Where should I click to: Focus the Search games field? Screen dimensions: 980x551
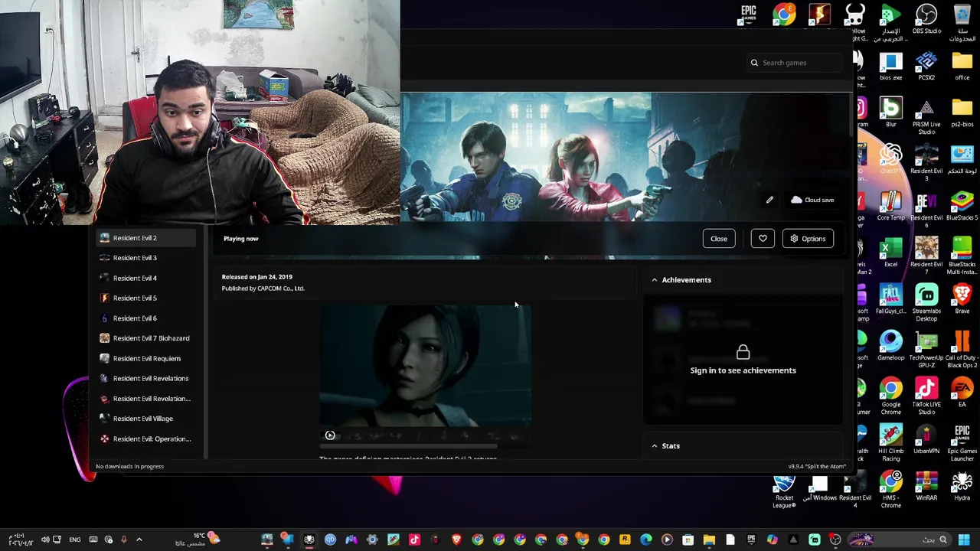pos(793,63)
